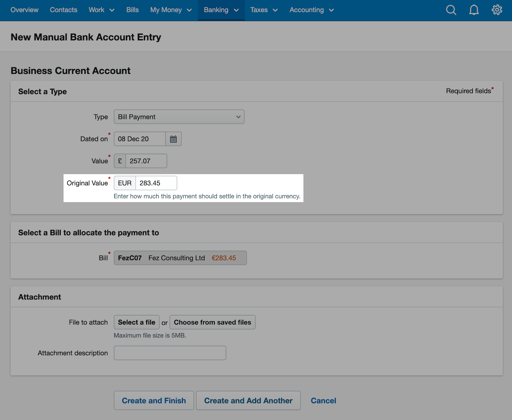Open the Banking menu
The height and width of the screenshot is (420, 512).
tap(221, 10)
